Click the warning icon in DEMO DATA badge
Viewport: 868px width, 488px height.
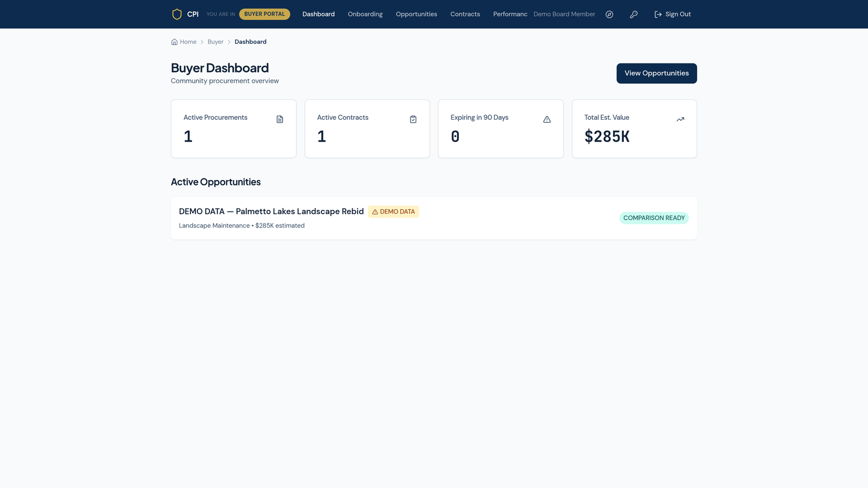[x=375, y=212]
